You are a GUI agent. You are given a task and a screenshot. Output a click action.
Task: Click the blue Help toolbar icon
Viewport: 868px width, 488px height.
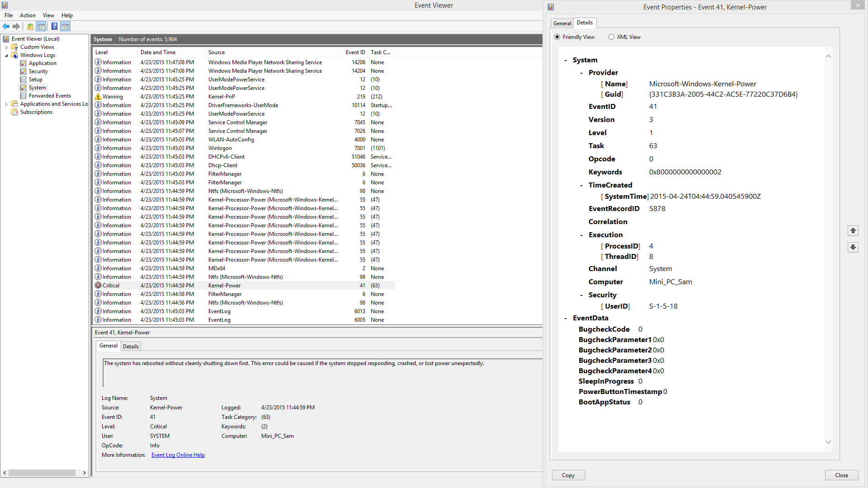click(54, 26)
